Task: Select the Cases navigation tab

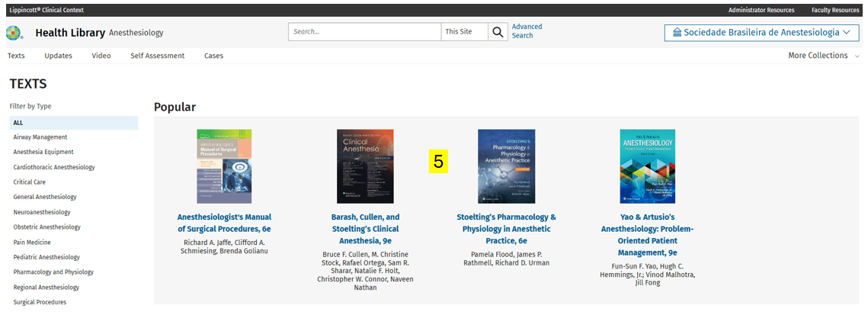Action: click(213, 56)
